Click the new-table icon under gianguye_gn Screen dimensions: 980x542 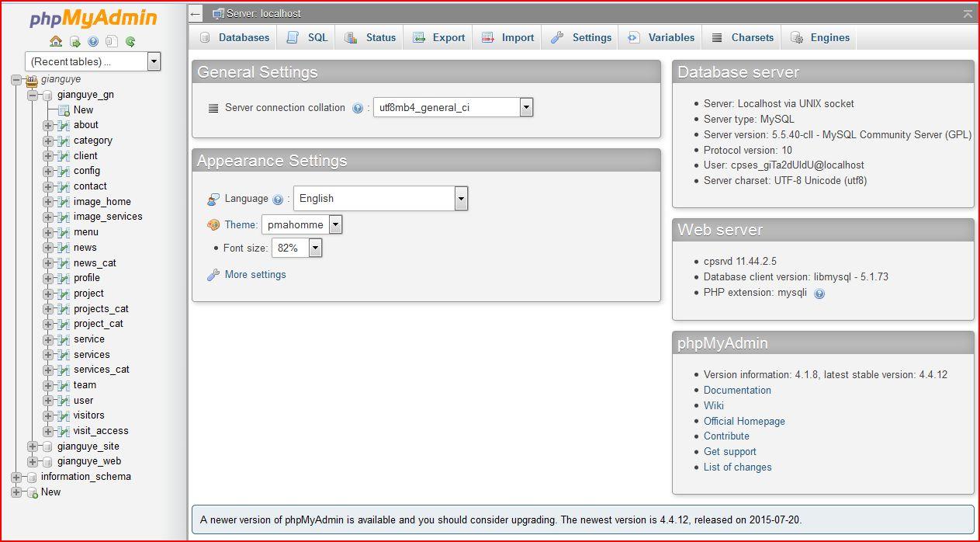point(64,110)
